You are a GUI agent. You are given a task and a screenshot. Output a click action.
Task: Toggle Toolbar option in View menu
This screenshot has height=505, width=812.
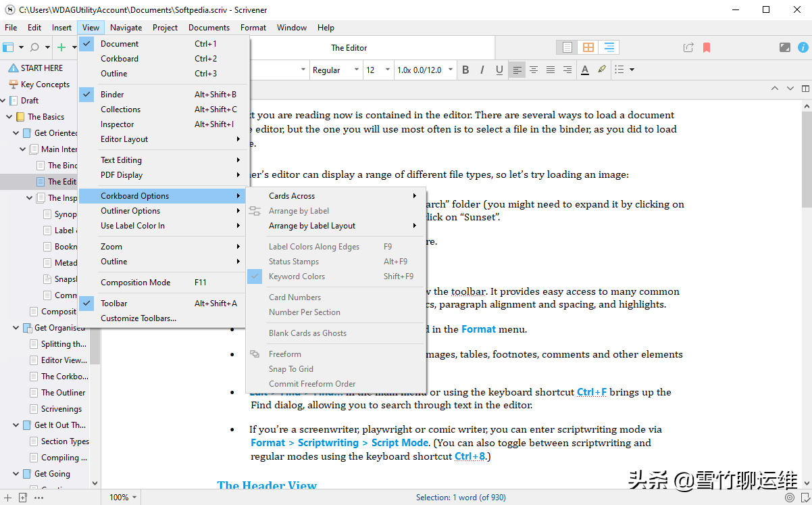click(163, 304)
